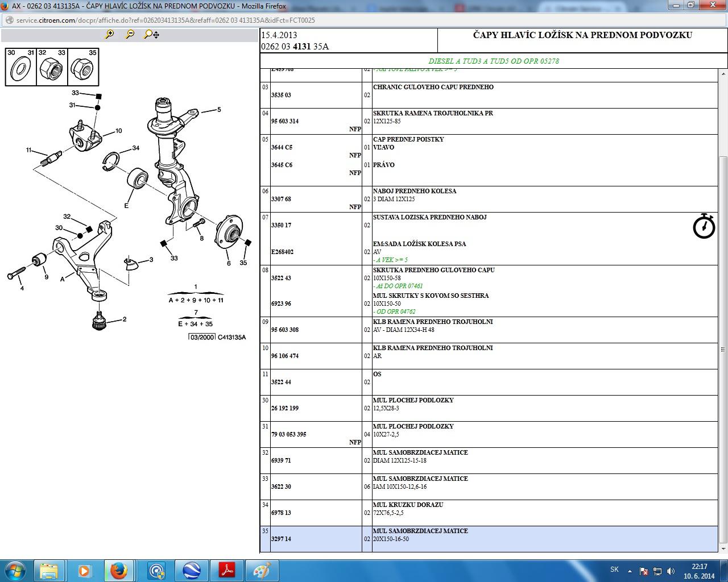Screen dimensions: 728x582
Task: Select the nut thumbnail labeled 32 33
Action: 52,67
